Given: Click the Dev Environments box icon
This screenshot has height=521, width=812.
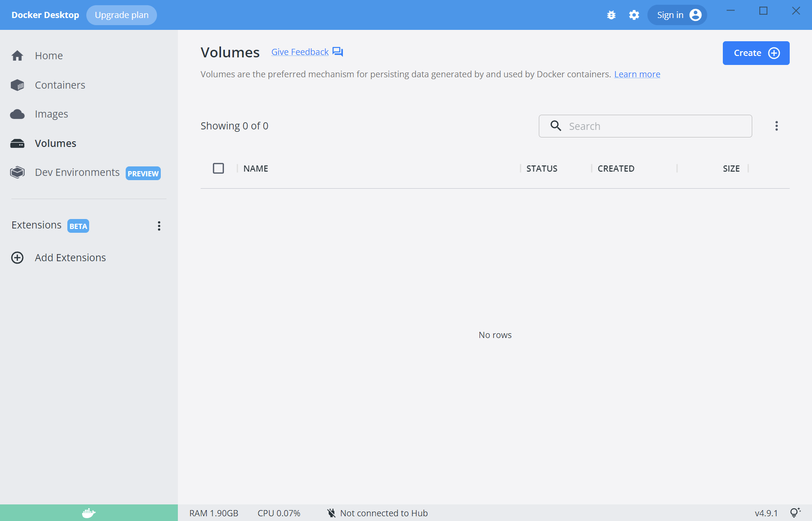Looking at the screenshot, I should (18, 173).
